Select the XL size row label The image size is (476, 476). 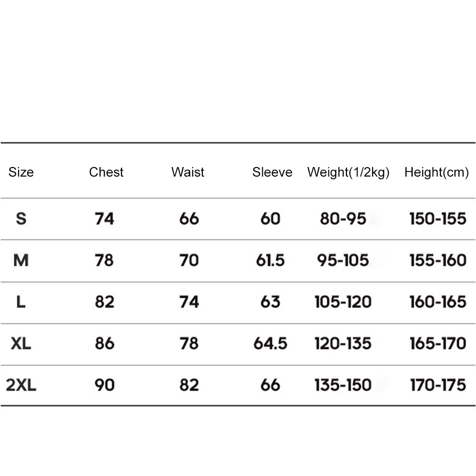click(20, 343)
